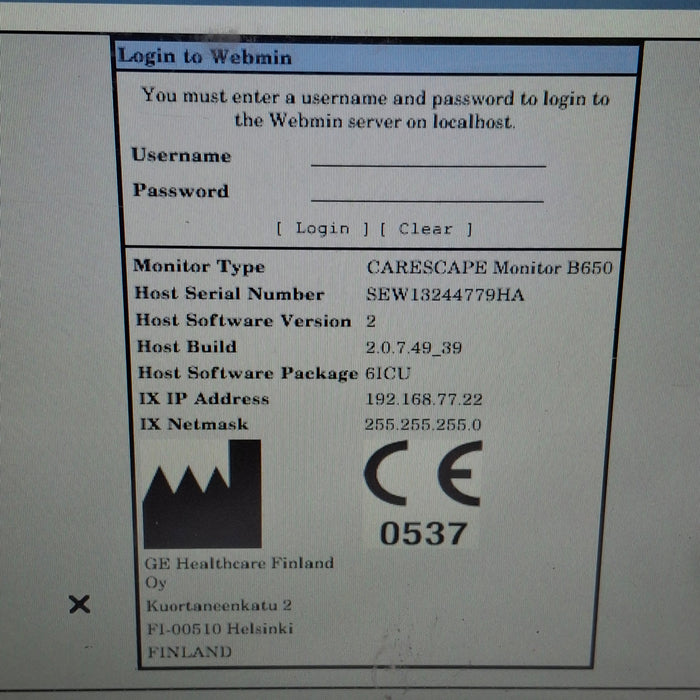
Task: Select IX netmask '255.255.255.0'
Action: [423, 424]
